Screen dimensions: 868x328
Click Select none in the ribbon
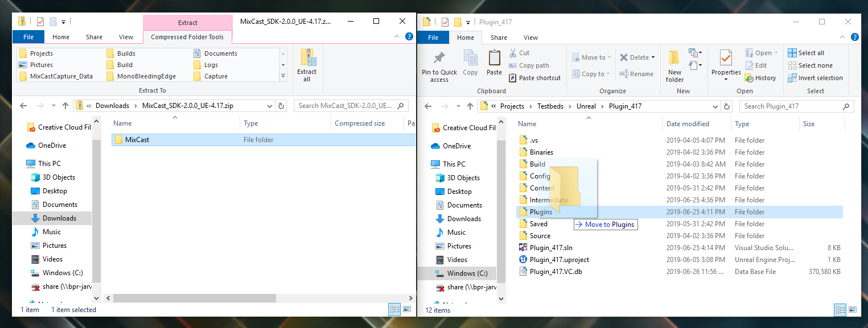point(810,65)
